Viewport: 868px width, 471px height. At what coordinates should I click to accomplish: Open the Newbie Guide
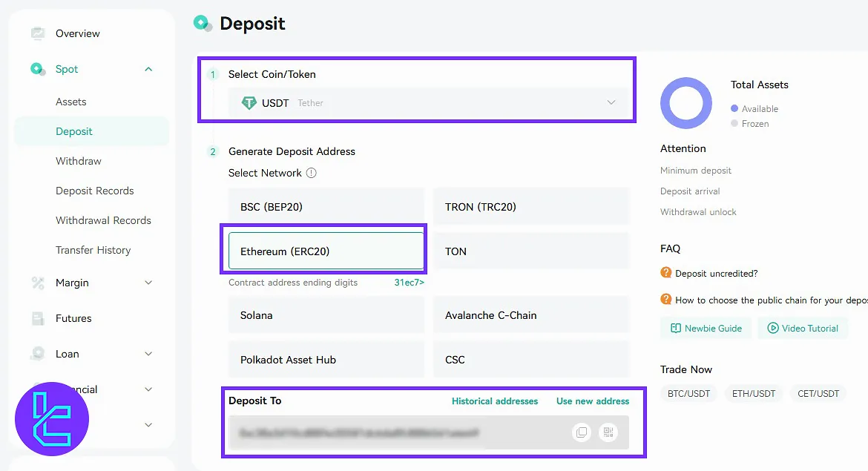click(x=706, y=328)
